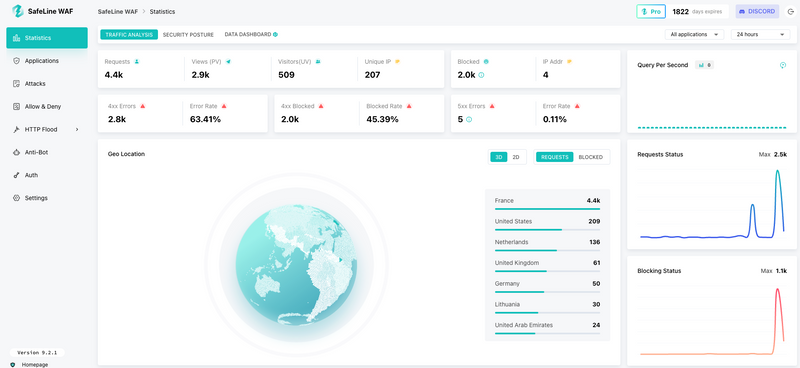800x368 pixels.
Task: Expand the HTTP Flood submenu chevron
Action: 77,130
